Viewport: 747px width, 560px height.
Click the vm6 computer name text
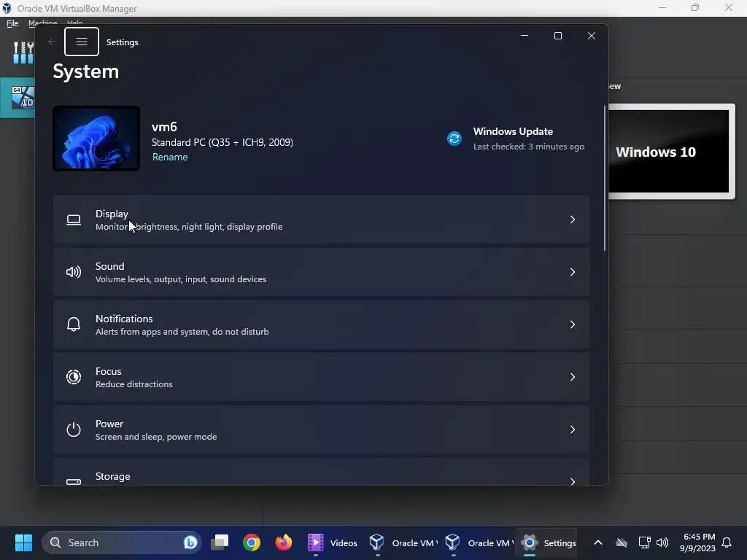click(x=164, y=127)
